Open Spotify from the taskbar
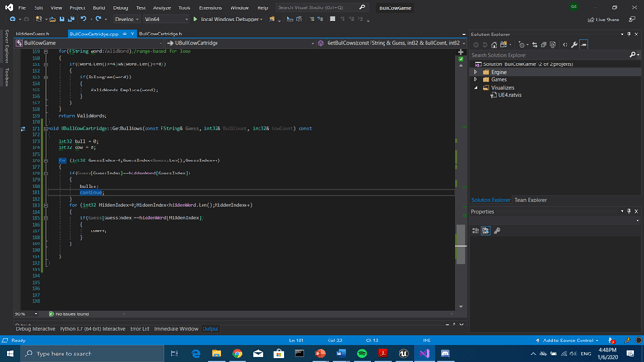Image resolution: width=644 pixels, height=362 pixels. point(362,354)
